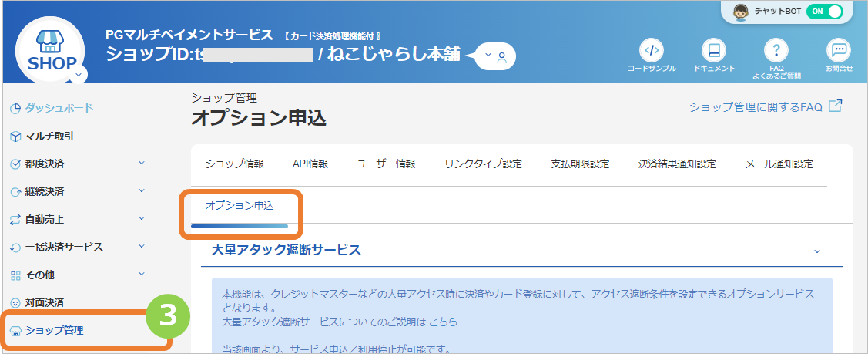This screenshot has width=868, height=354.
Task: Click 自動売上 sidebar item
Action: pyautogui.click(x=45, y=219)
